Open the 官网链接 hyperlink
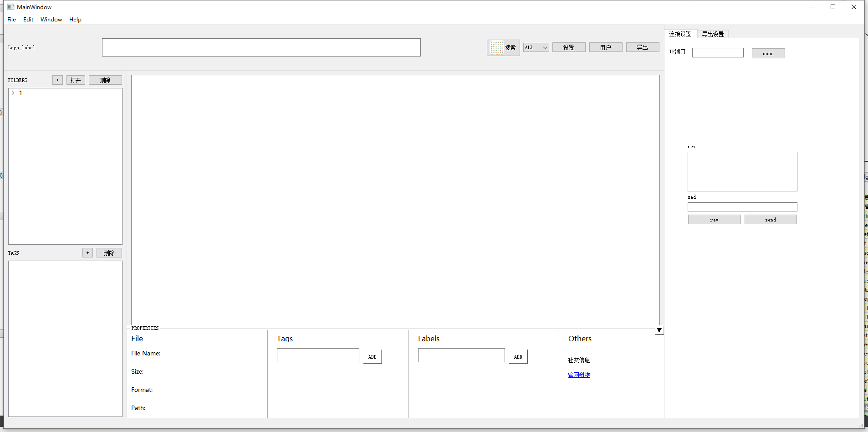 (x=579, y=375)
